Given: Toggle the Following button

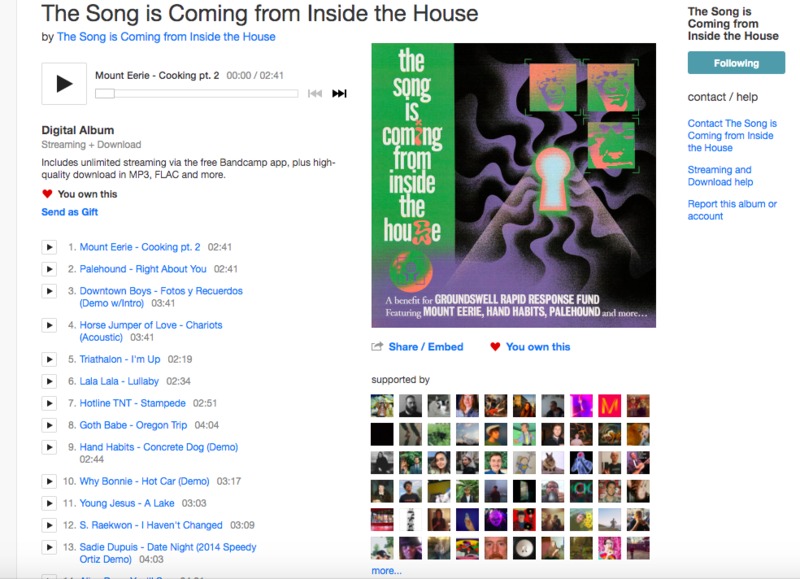Looking at the screenshot, I should tap(736, 63).
